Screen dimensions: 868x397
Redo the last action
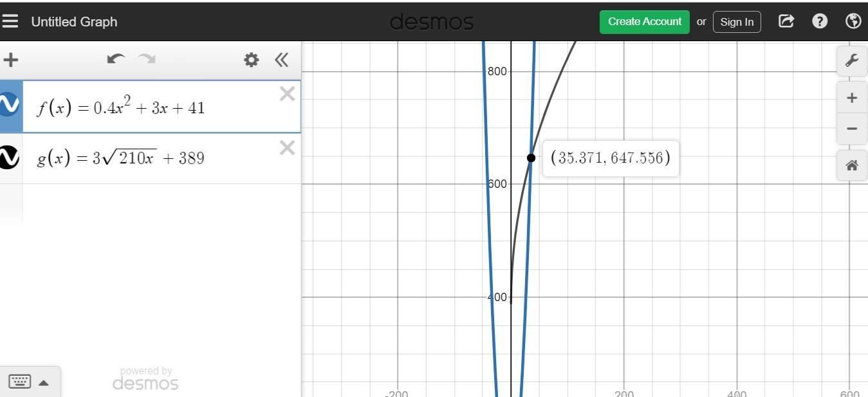[147, 59]
